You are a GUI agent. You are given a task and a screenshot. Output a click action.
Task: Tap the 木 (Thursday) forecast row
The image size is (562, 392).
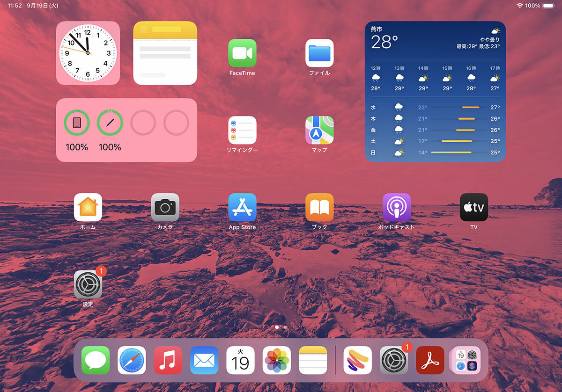435,118
